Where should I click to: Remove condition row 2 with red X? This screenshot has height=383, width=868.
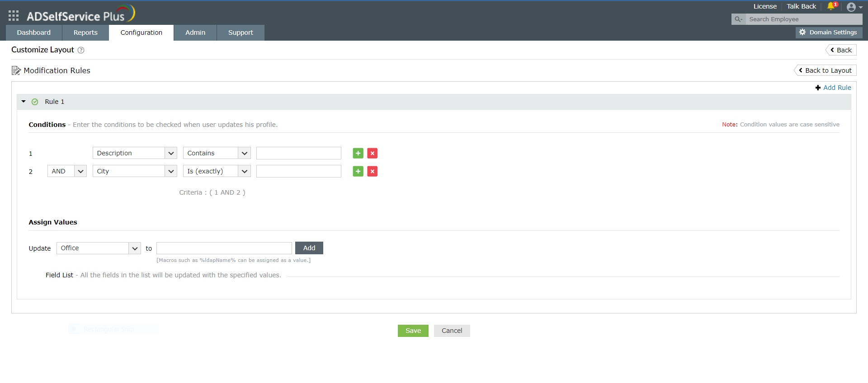[x=373, y=172]
